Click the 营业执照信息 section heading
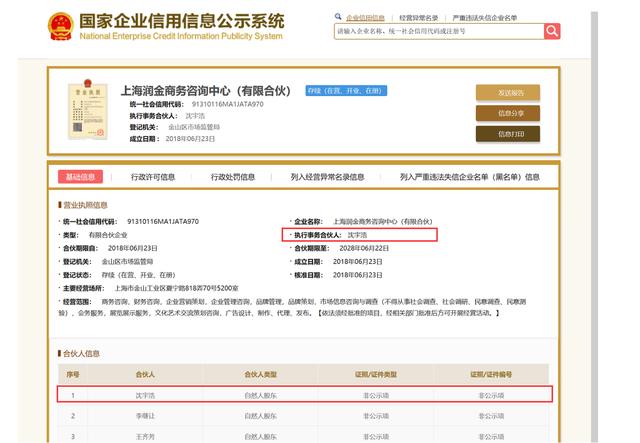The image size is (640, 443). coord(85,205)
